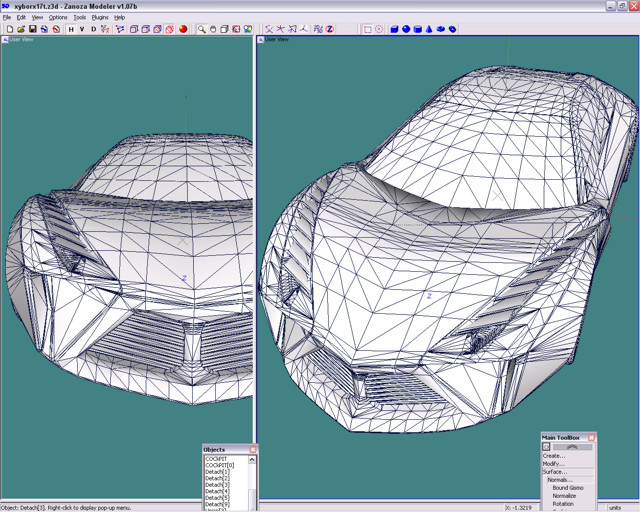Image resolution: width=640 pixels, height=512 pixels.
Task: Expand the Modify section in Main ToolBox
Action: (554, 464)
